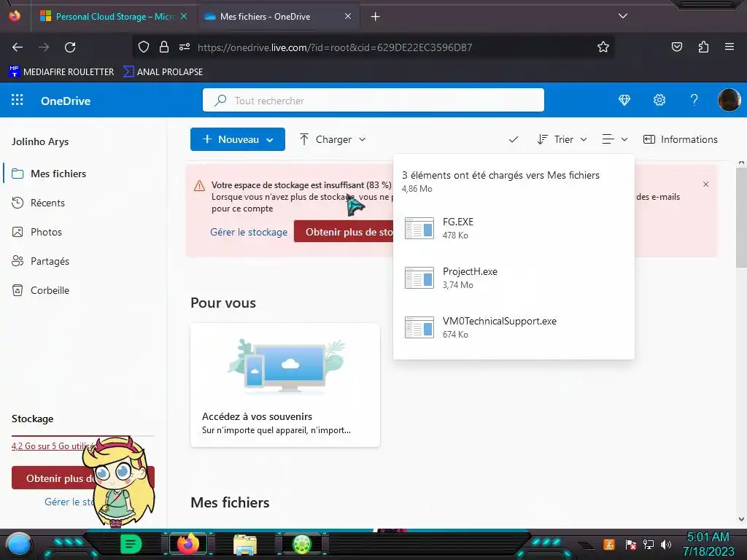Open the premium diamond icon

(624, 100)
